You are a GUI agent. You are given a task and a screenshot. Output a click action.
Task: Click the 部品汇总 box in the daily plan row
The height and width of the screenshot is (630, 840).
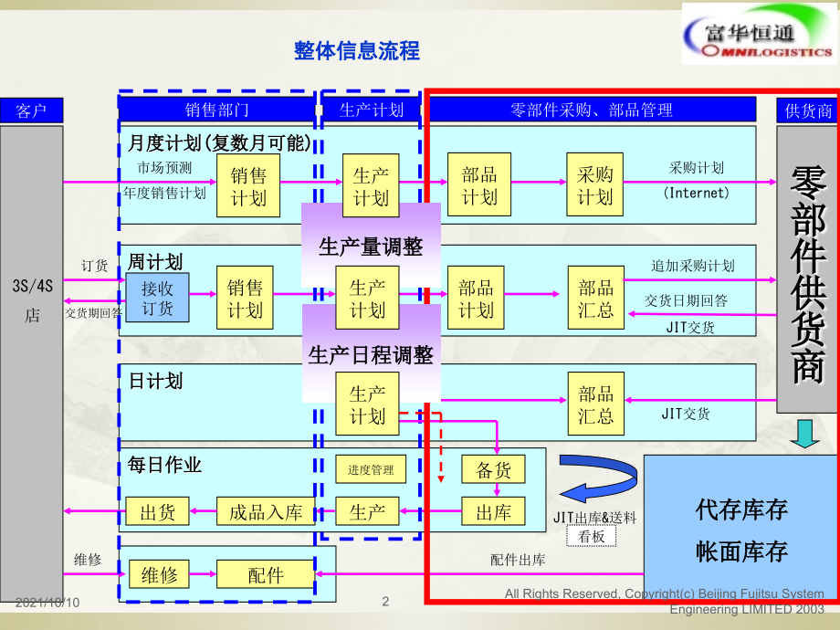pyautogui.click(x=595, y=404)
